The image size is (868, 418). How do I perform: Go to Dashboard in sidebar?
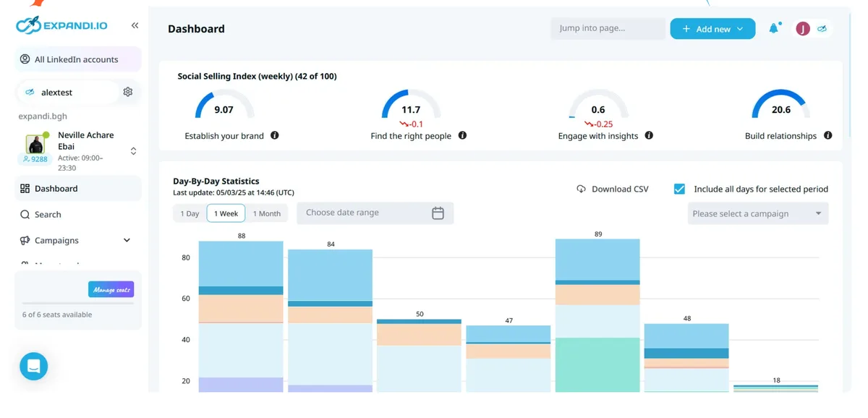(78, 189)
